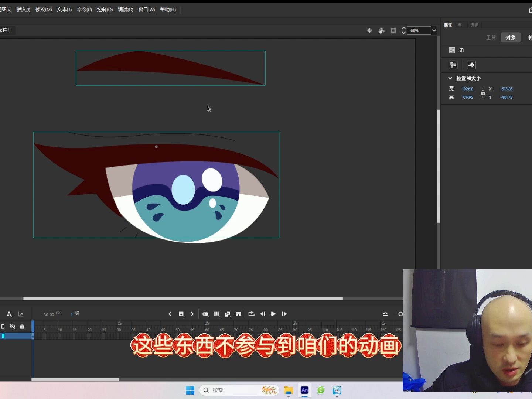Click the stage horizontal scrollbar

coord(183,298)
